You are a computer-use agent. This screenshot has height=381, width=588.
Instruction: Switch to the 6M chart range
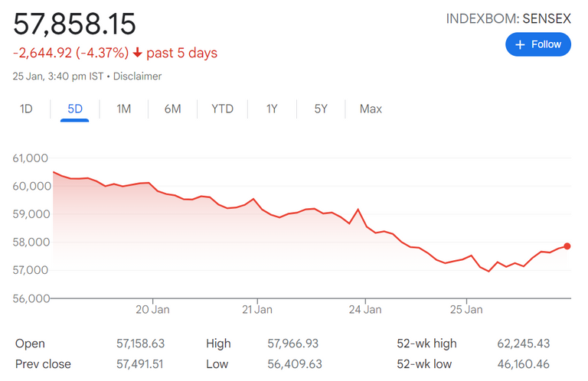pyautogui.click(x=172, y=109)
